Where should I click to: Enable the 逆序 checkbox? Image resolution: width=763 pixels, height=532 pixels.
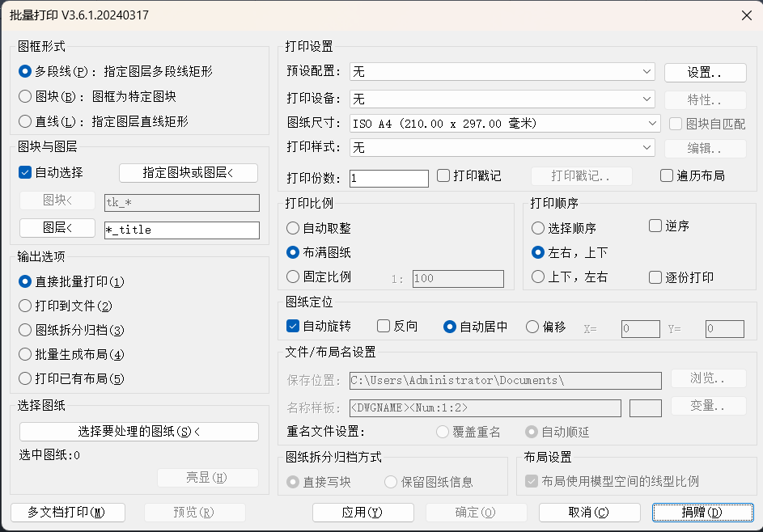(x=655, y=226)
